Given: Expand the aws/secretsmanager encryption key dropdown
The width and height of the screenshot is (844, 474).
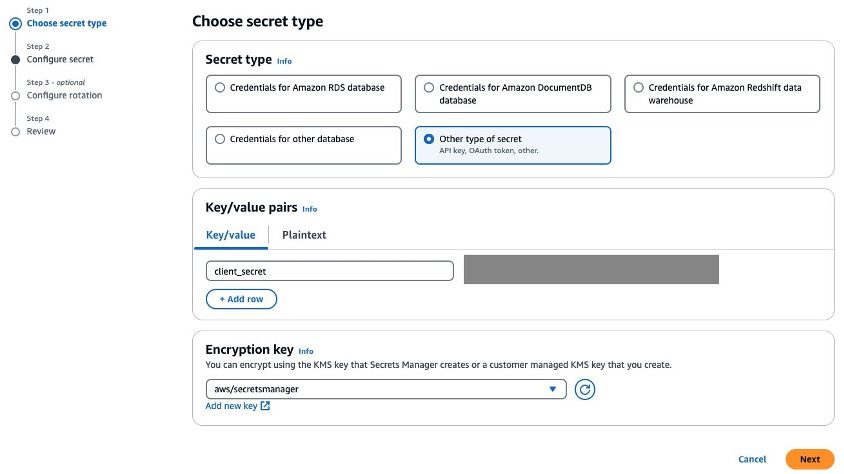Looking at the screenshot, I should click(386, 389).
